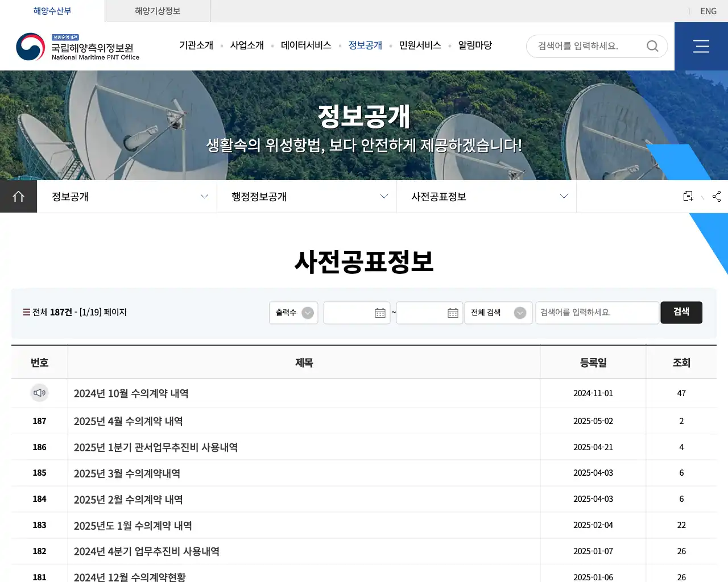
Task: Go to home via breadcrumb home icon
Action: coord(18,197)
